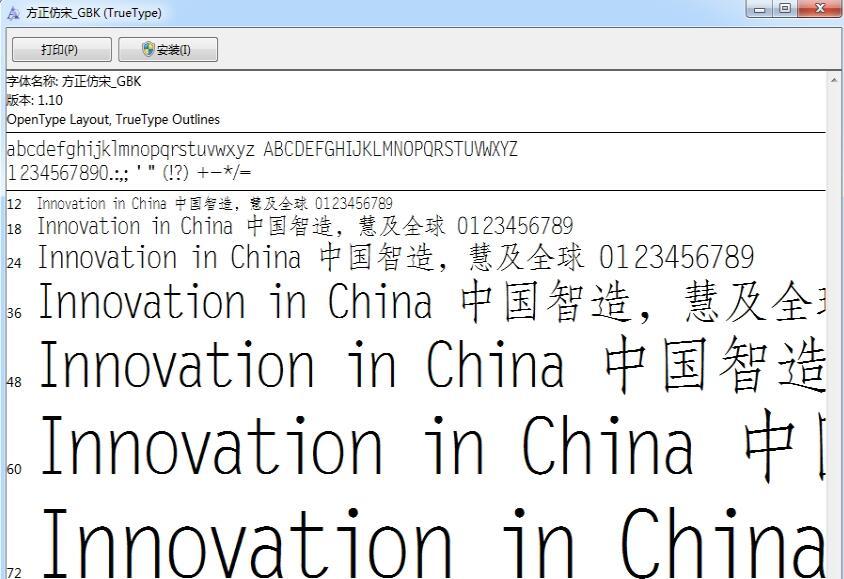Click the font viewer icon in the title bar
This screenshot has width=844, height=579.
(x=13, y=13)
